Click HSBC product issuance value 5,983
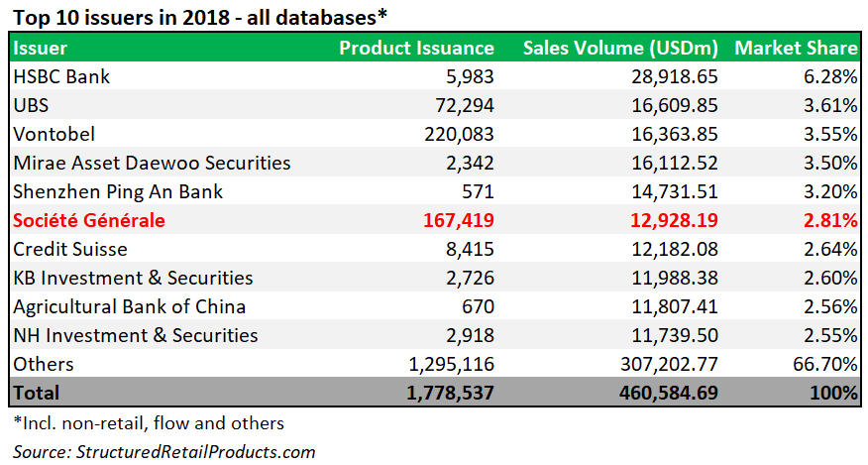 tap(470, 76)
